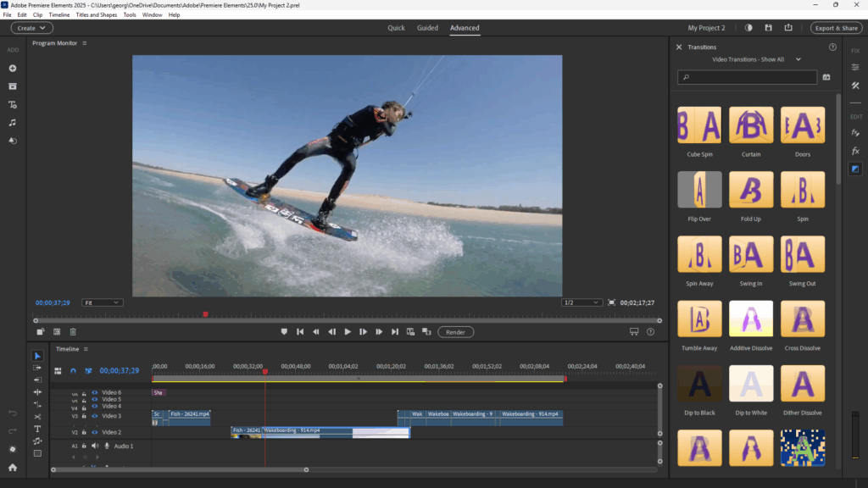Click the red playhead on monitor scrubber
Image resolution: width=868 pixels, height=488 pixels.
point(205,314)
